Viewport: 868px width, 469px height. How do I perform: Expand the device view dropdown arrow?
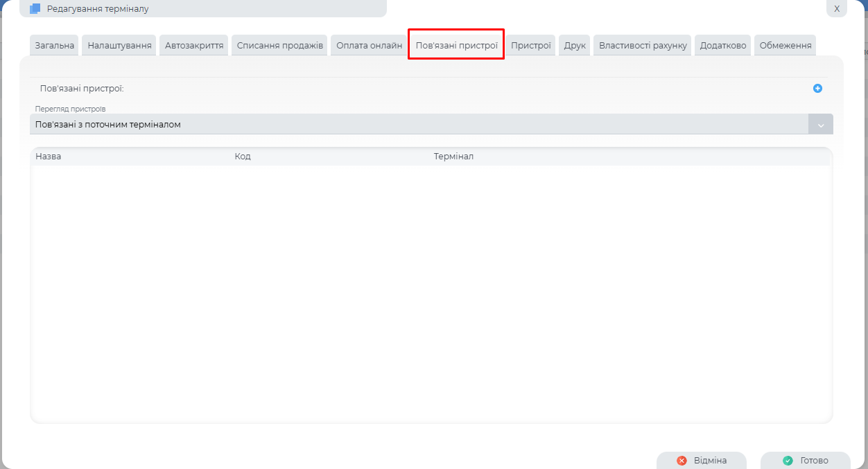(x=820, y=125)
